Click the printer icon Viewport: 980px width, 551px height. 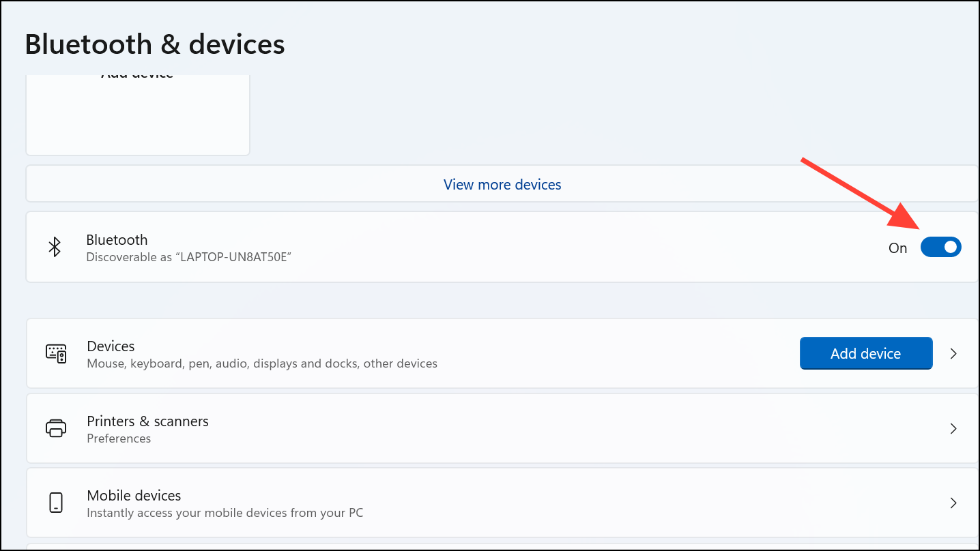click(x=56, y=428)
